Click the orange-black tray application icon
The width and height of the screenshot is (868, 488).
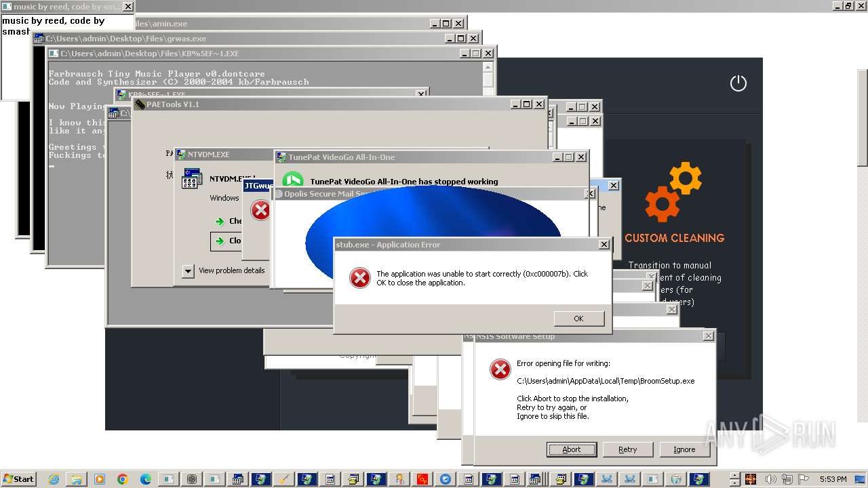(751, 479)
